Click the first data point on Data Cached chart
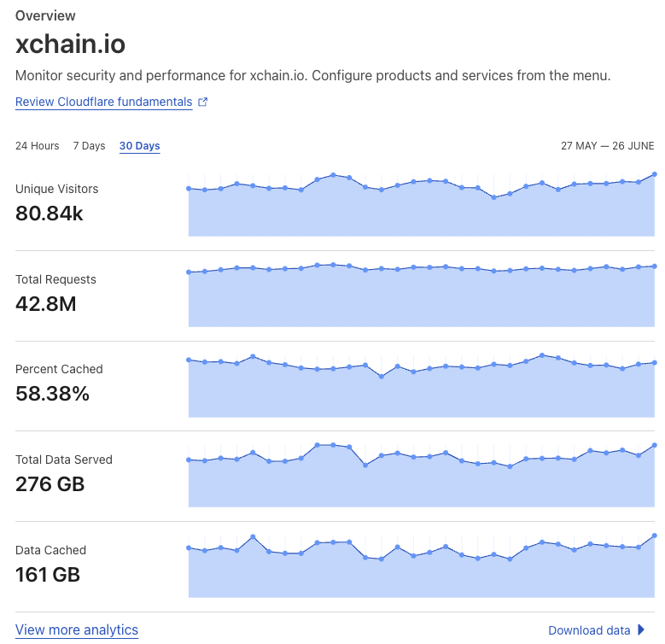The height and width of the screenshot is (644, 665). click(189, 548)
